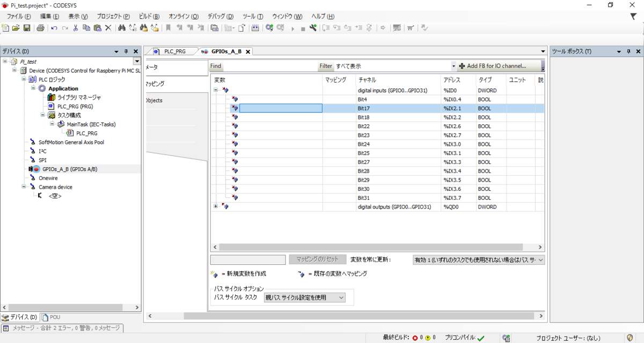Click the variable icon in Bit4 row
Image resolution: width=644 pixels, height=343 pixels.
tap(235, 99)
